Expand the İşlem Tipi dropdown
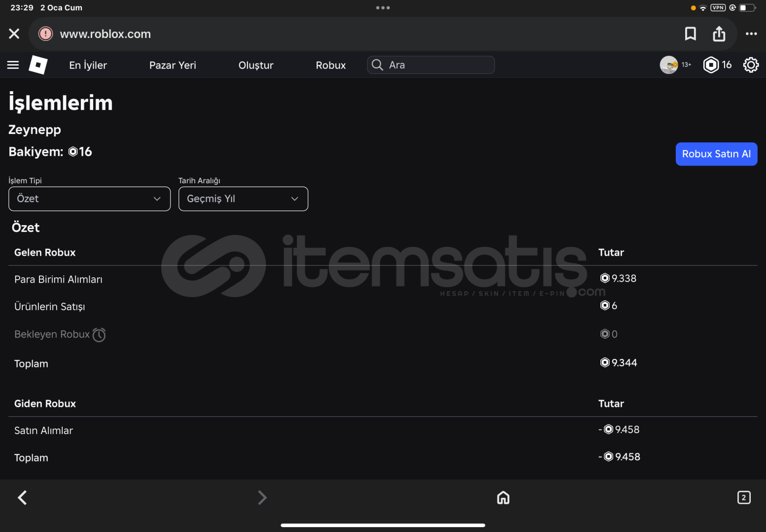Viewport: 766px width, 532px height. (x=90, y=199)
